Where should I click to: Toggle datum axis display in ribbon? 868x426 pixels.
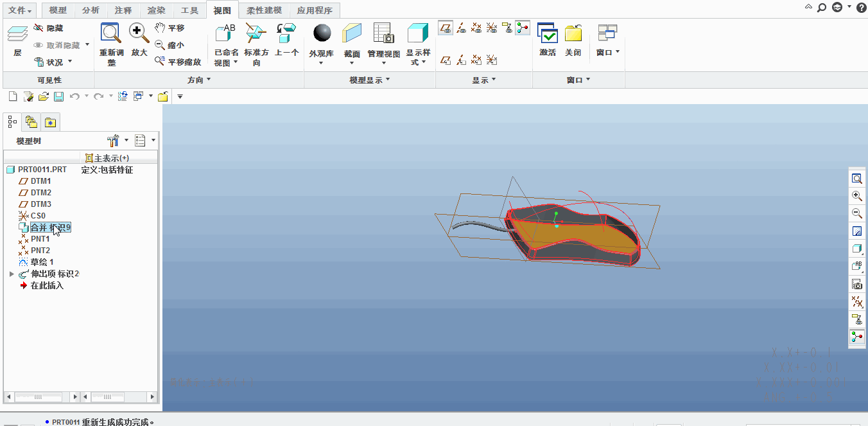coord(461,28)
